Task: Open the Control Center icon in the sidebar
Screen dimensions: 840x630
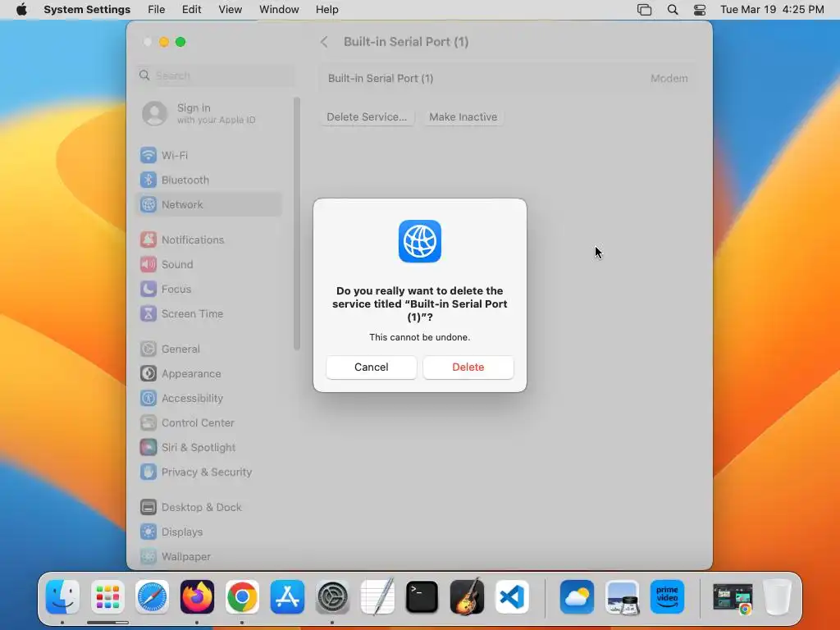Action: click(x=148, y=423)
